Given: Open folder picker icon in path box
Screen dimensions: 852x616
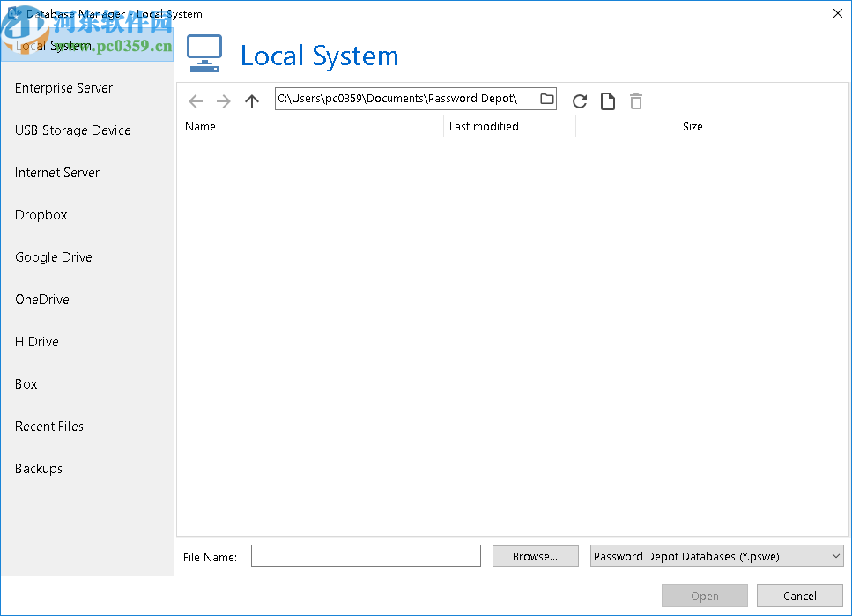Looking at the screenshot, I should [x=547, y=99].
